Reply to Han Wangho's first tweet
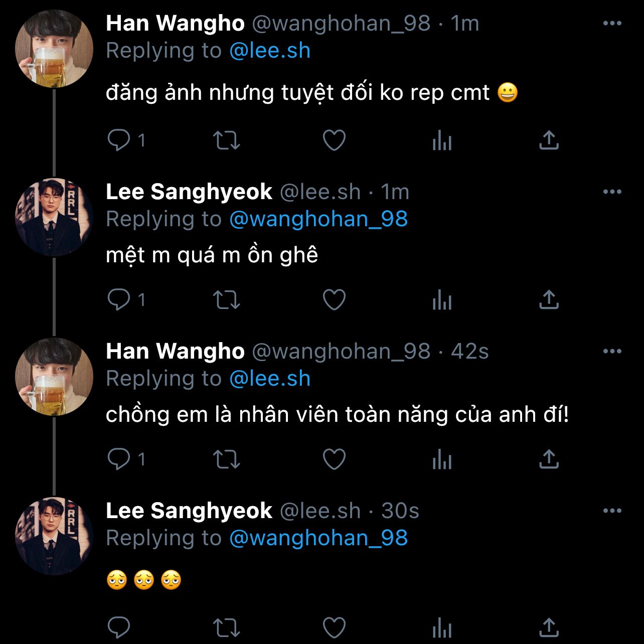The image size is (644, 644). tap(119, 140)
